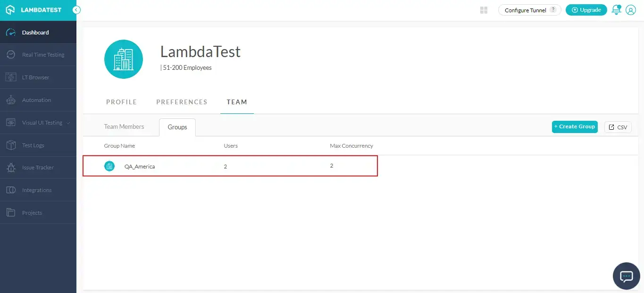Switch to the Team Members tab
Screen dimensions: 644x293
click(124, 126)
